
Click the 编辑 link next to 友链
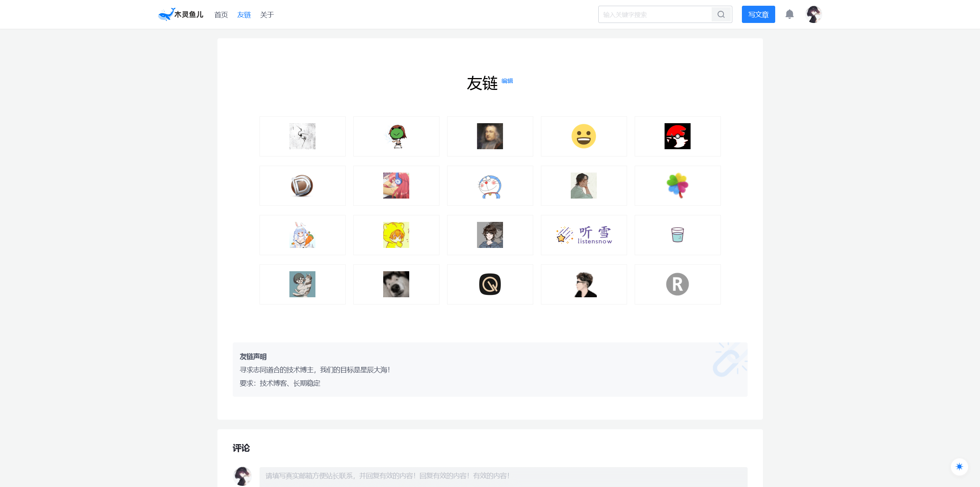[507, 81]
